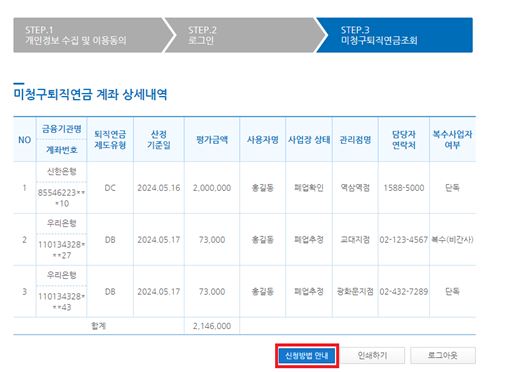Viewport: 506px width, 372px height.
Task: Click 홍길동 in the 광화문지점 row
Action: pos(263,291)
